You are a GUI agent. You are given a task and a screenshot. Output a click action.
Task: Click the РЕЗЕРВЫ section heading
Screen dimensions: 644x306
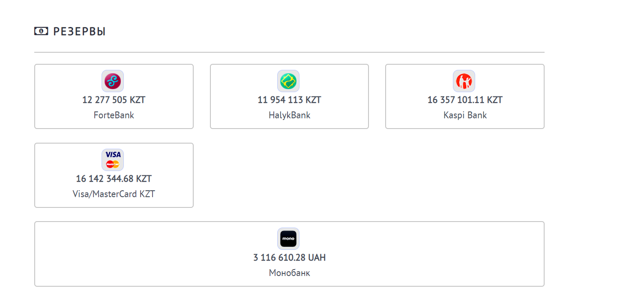[80, 31]
